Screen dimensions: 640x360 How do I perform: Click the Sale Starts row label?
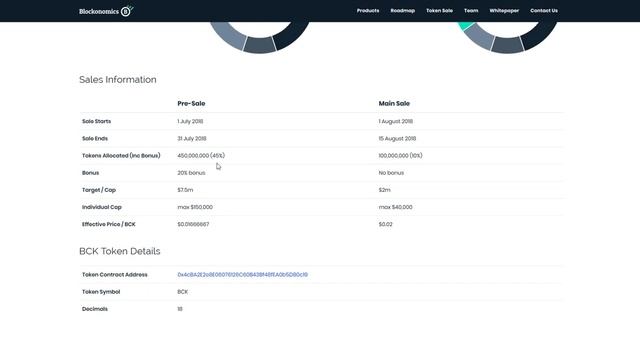(x=96, y=121)
